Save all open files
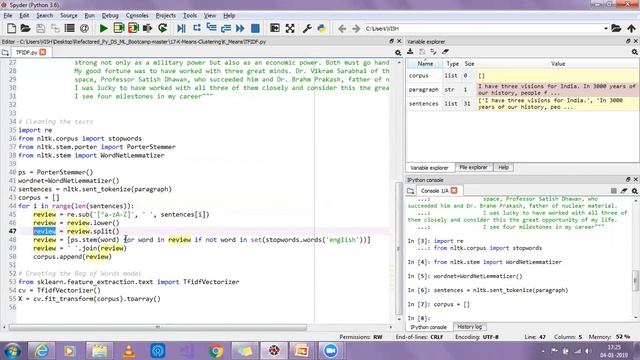This screenshot has width=640, height=360. coord(55,28)
